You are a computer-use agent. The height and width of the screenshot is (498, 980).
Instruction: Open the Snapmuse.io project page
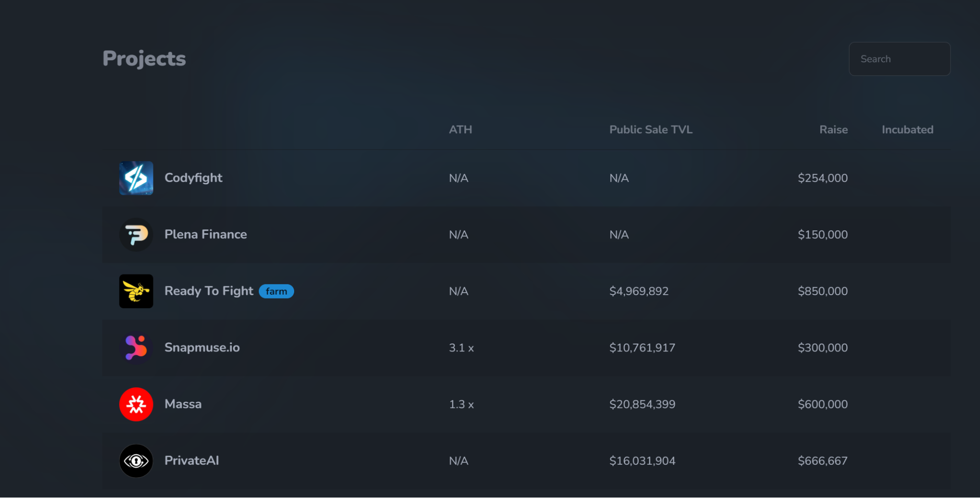point(202,348)
